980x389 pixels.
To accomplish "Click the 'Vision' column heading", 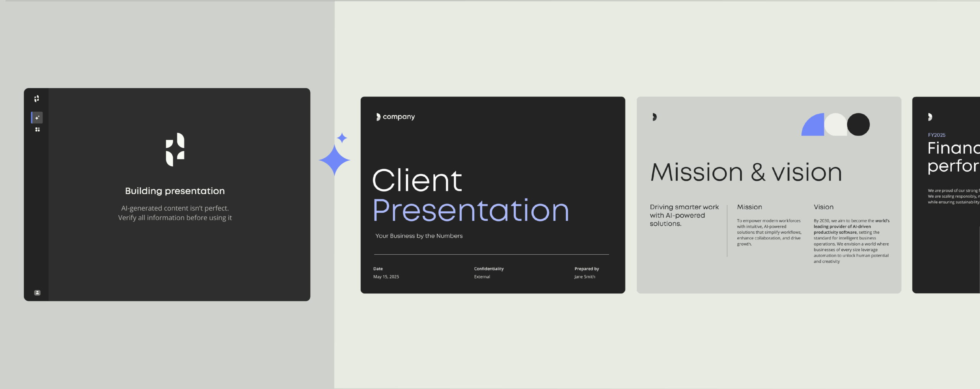I will tap(823, 207).
